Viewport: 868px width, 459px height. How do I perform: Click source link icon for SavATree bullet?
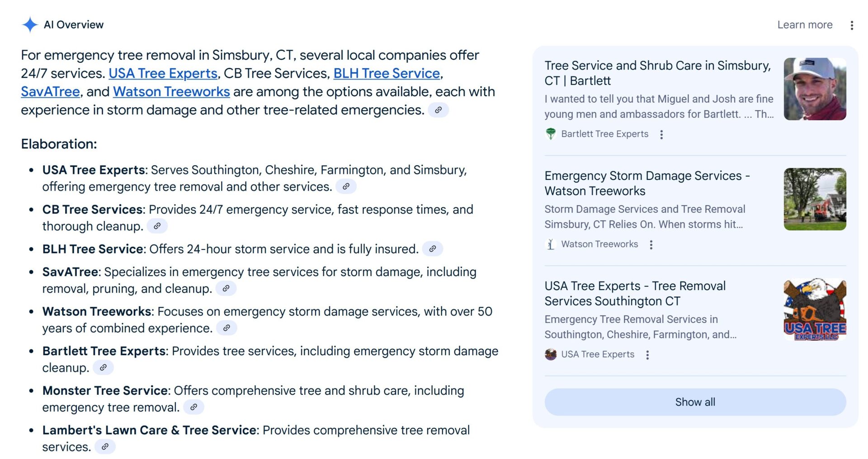(x=226, y=288)
